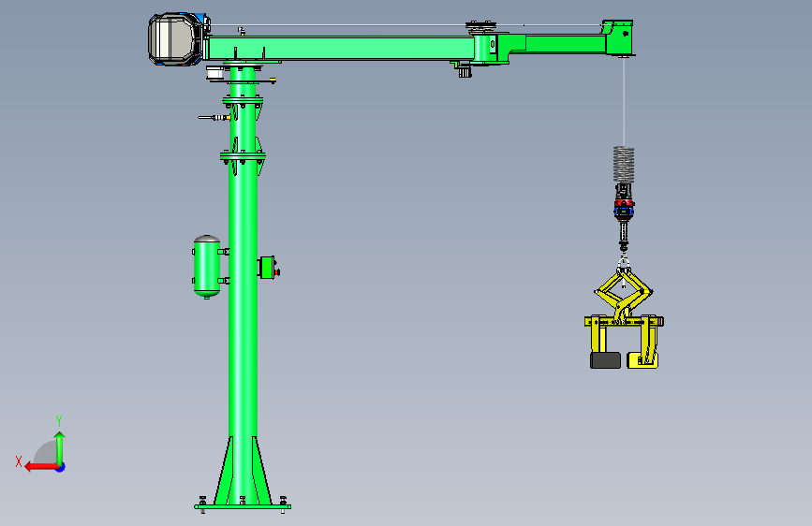The height and width of the screenshot is (526, 812).
Task: Select the green end bracket at arm tip
Action: (x=619, y=37)
